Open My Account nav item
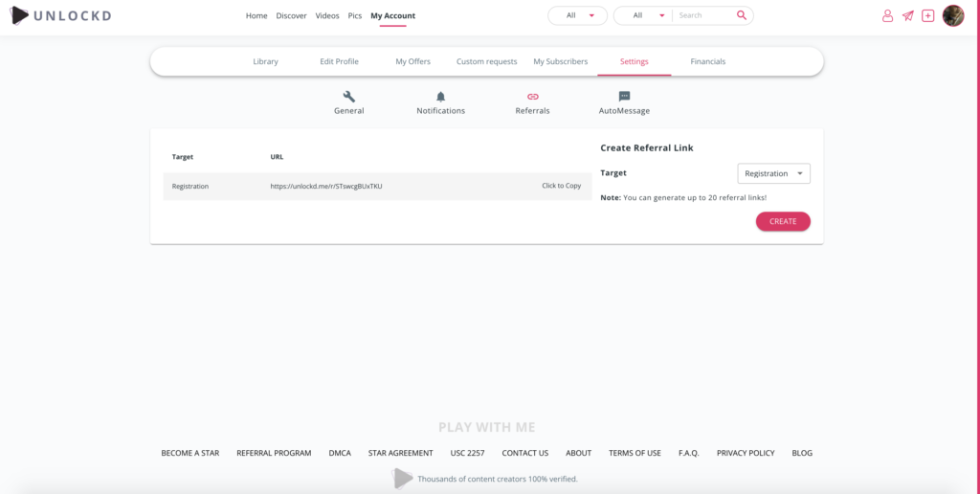This screenshot has height=494, width=980. point(392,15)
